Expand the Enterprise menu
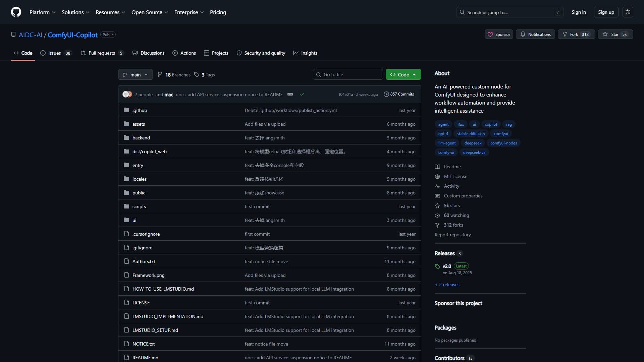Screen dimensions: 644x362 (x=189, y=12)
